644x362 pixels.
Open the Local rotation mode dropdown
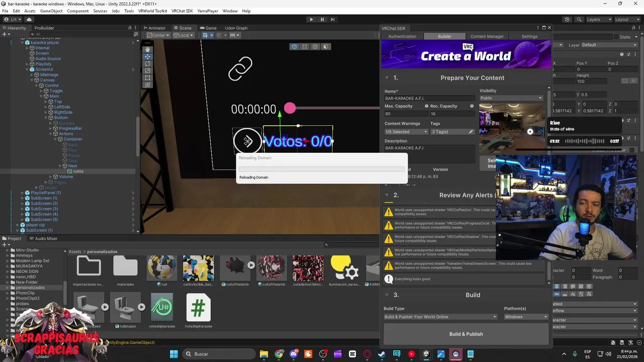(184, 35)
